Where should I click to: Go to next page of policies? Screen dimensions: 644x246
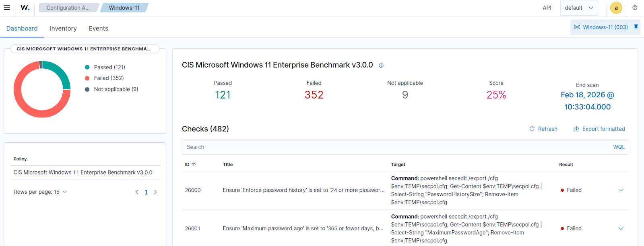[x=155, y=192]
